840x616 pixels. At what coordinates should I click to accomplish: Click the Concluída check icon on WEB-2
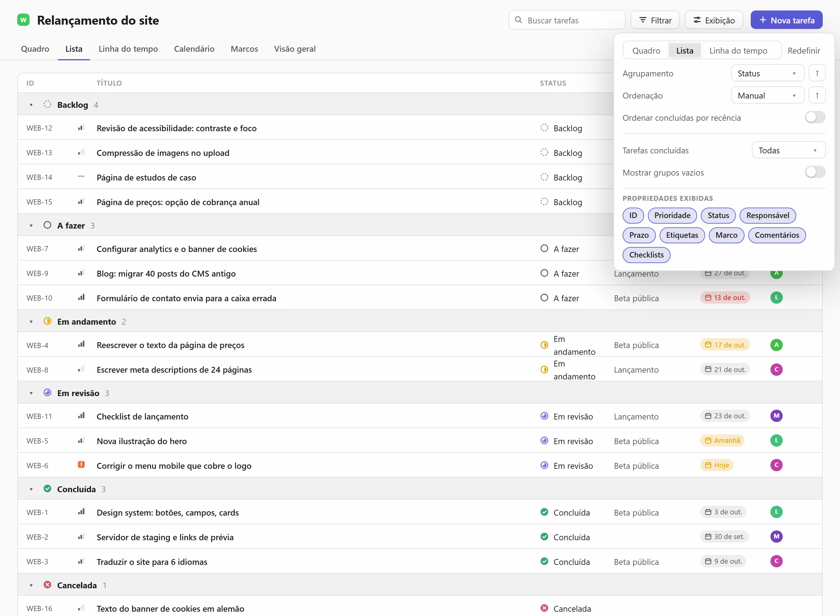click(x=544, y=537)
